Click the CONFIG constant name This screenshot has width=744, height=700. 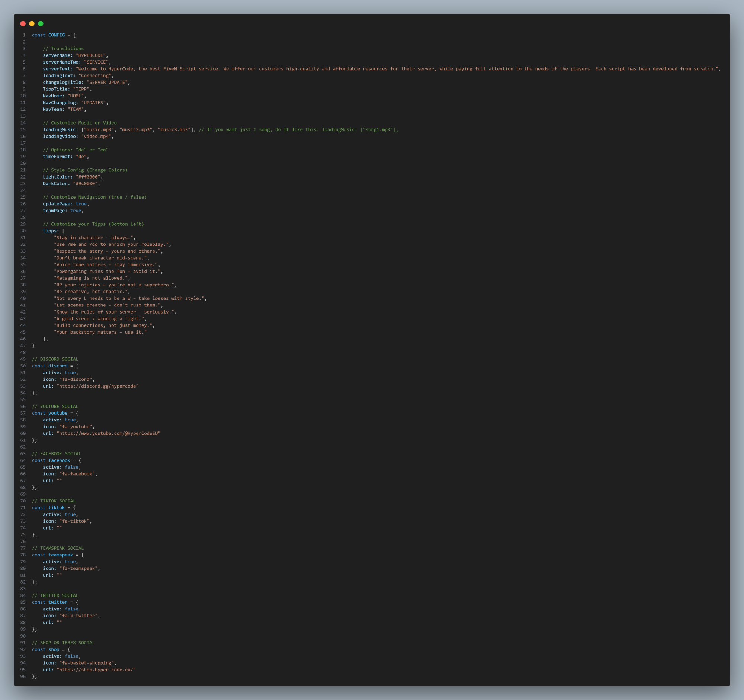pyautogui.click(x=57, y=35)
